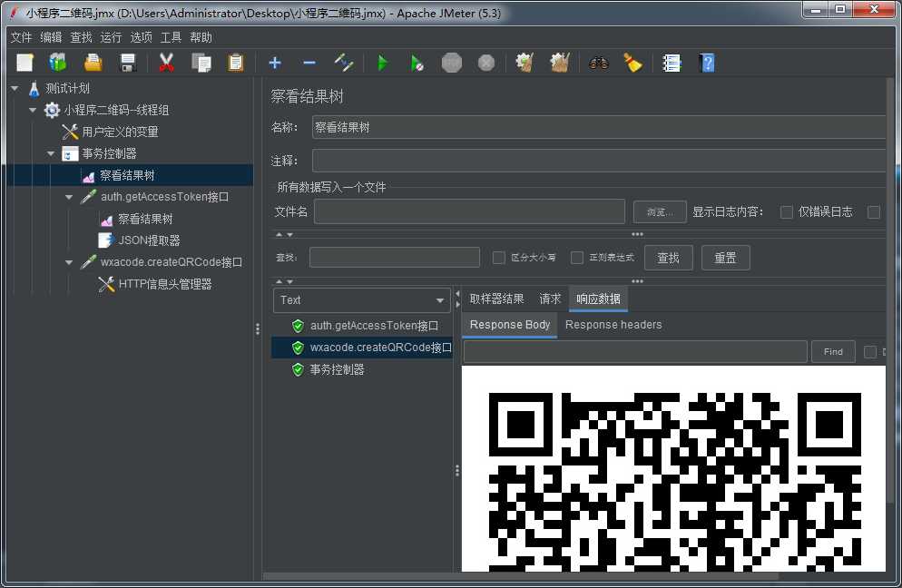Switch to Response Body tab
The image size is (902, 588).
tap(510, 325)
